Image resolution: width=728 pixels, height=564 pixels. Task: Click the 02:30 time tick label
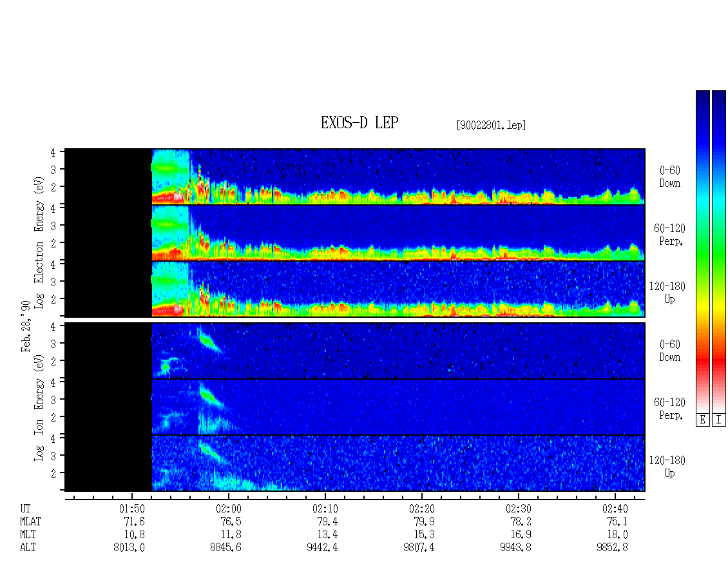click(x=518, y=509)
